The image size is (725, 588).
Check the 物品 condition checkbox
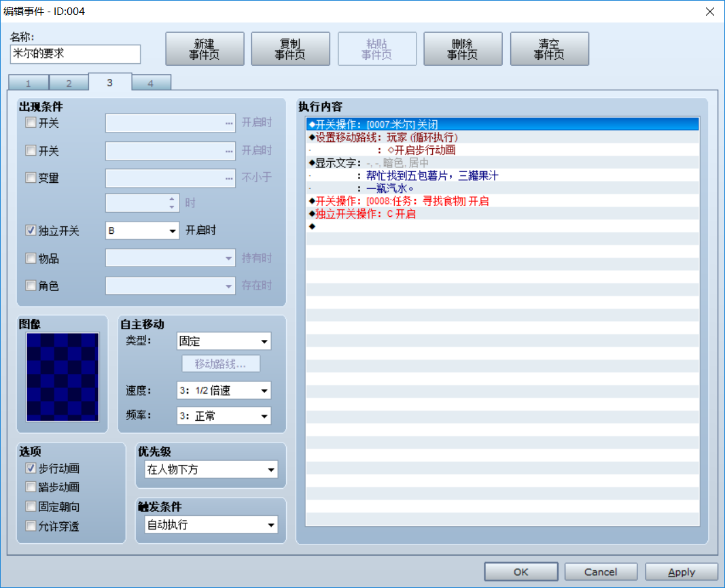pyautogui.click(x=31, y=258)
